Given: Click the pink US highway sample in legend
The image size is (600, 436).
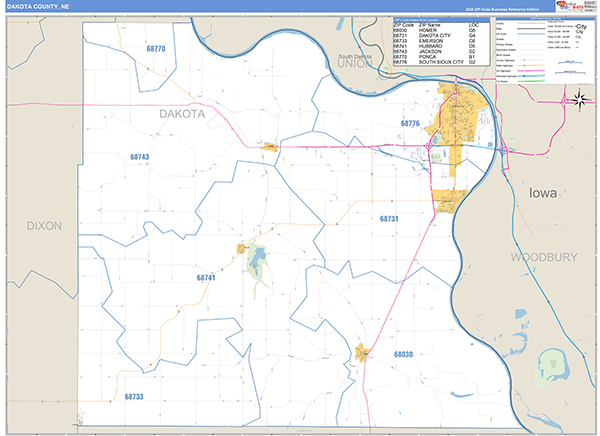Looking at the screenshot, I should coord(530,71).
